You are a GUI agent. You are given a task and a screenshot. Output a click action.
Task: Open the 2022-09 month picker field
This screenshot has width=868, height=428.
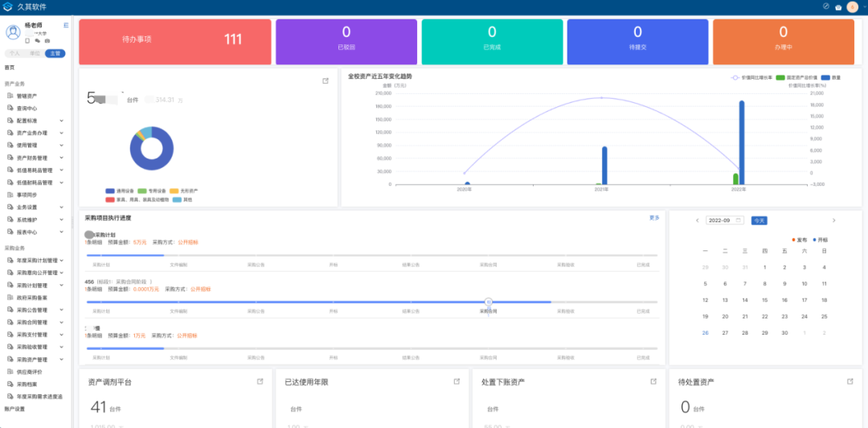pyautogui.click(x=723, y=220)
